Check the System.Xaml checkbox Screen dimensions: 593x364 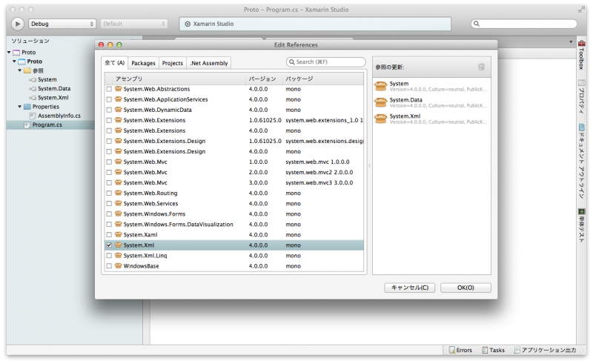pos(109,234)
